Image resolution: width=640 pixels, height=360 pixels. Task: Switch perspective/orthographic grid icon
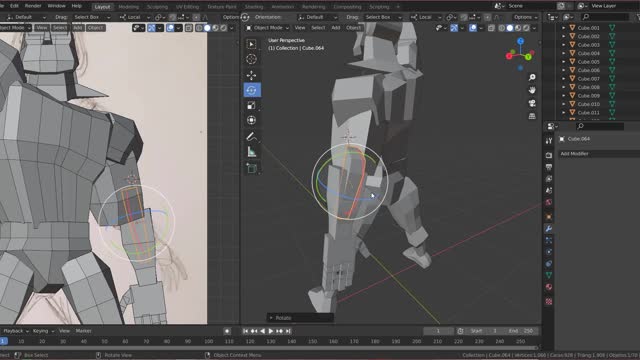[532, 116]
